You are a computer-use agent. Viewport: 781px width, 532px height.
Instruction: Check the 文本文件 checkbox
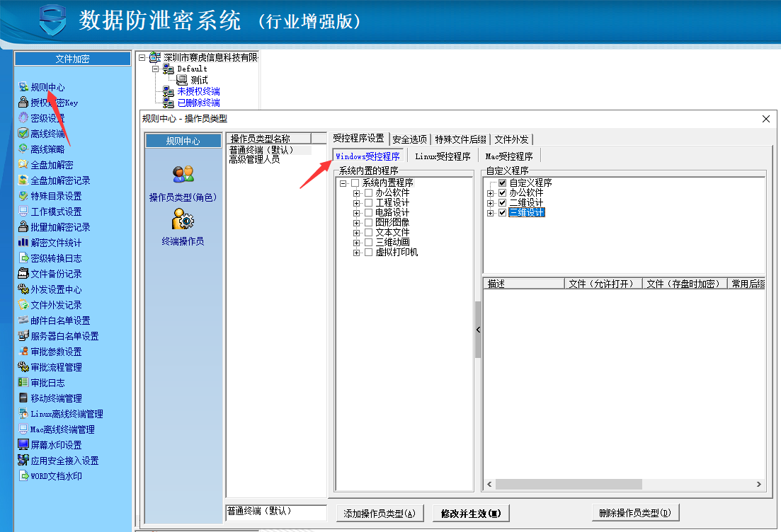[369, 233]
